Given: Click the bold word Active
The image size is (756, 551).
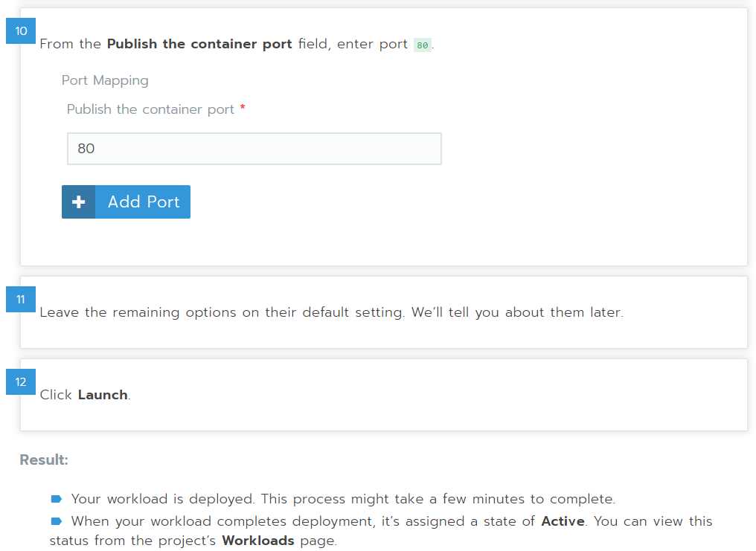Looking at the screenshot, I should tap(563, 521).
